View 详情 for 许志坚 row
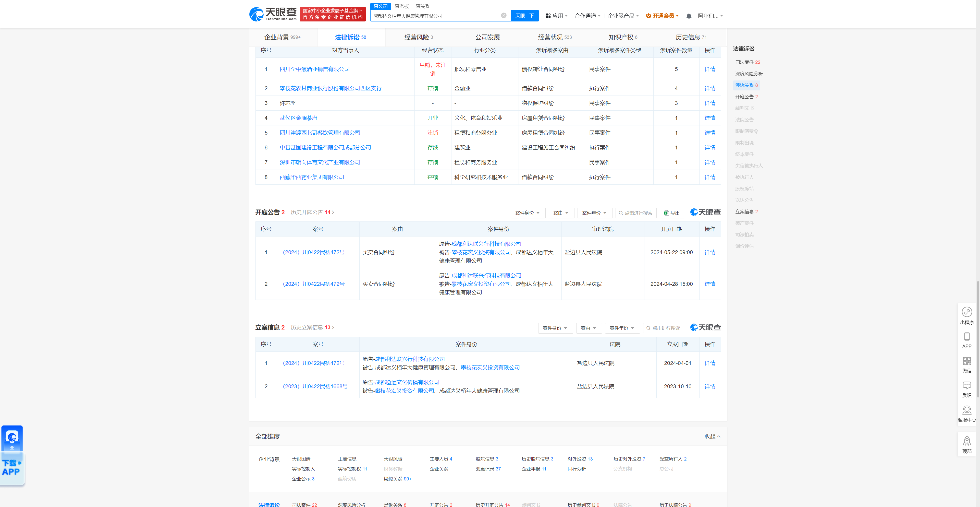 pos(709,103)
